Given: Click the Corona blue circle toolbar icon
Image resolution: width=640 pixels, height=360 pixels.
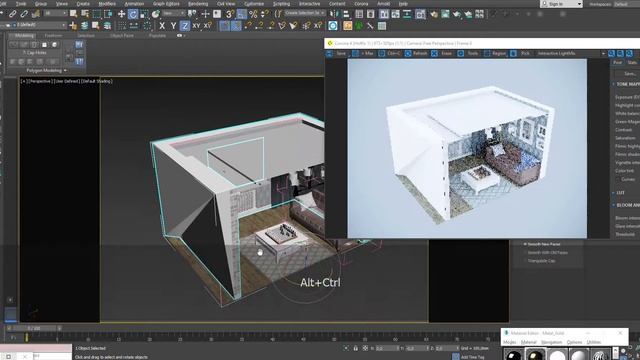Looking at the screenshot, I should 333,26.
